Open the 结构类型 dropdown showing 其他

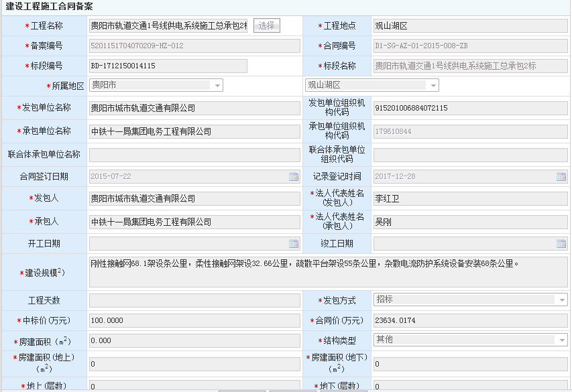(x=563, y=340)
